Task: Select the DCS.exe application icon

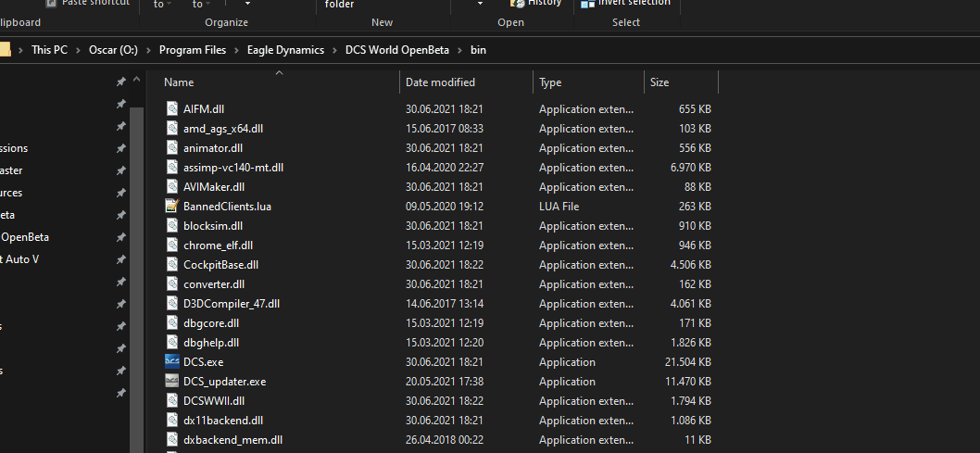Action: pos(172,361)
